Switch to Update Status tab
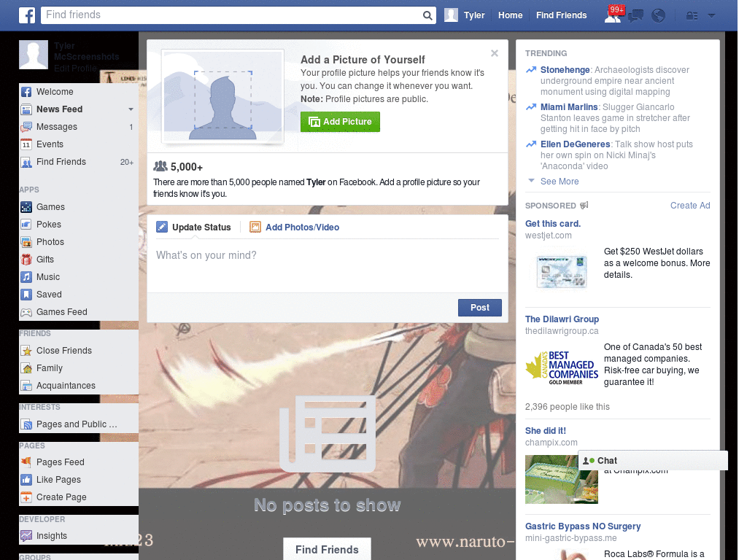Image resolution: width=747 pixels, height=560 pixels. click(x=193, y=227)
